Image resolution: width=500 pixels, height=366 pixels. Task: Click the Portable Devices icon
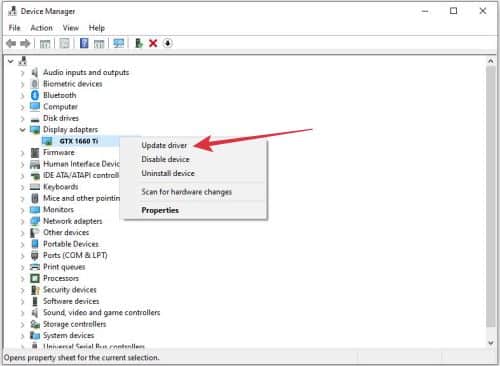pos(35,244)
